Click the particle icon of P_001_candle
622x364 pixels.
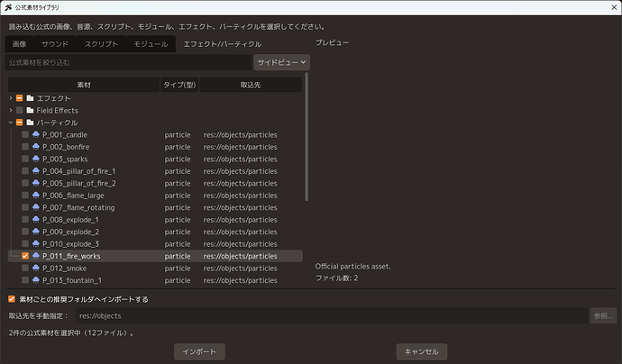coord(36,134)
